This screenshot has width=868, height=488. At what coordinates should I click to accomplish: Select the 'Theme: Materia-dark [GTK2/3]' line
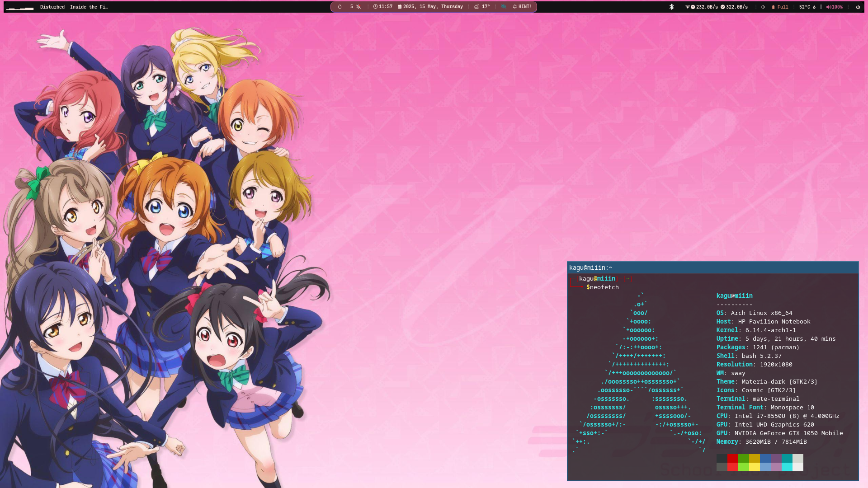767,382
